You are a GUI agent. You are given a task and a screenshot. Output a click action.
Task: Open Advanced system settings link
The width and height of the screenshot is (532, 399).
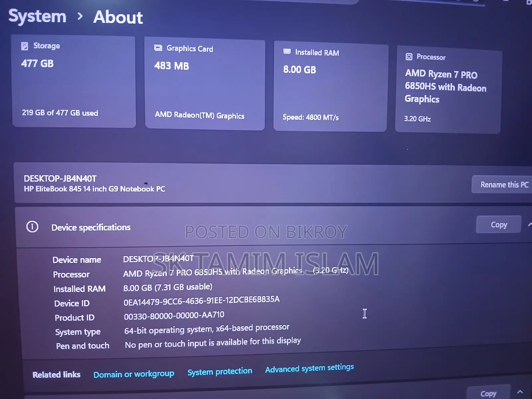[310, 368]
